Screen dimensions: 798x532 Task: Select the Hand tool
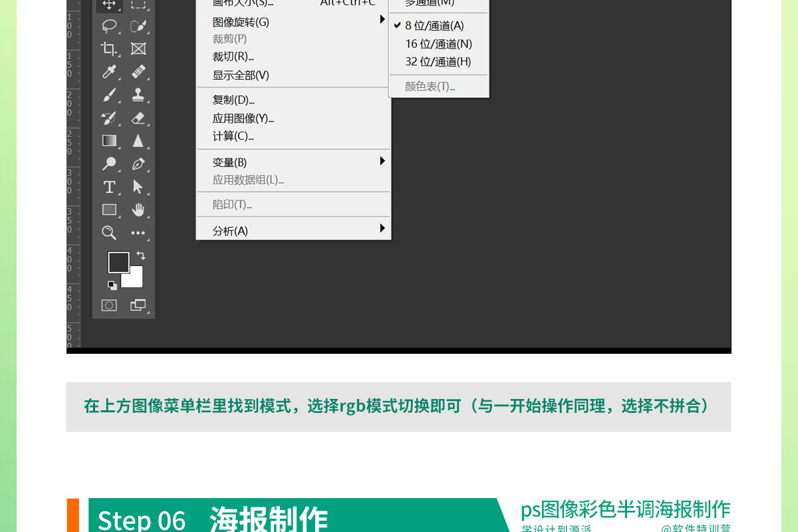click(x=138, y=210)
